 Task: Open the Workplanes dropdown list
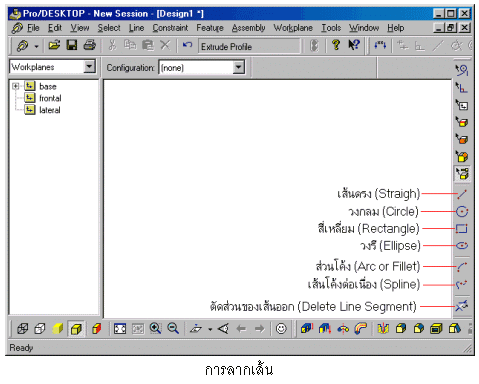click(x=89, y=67)
